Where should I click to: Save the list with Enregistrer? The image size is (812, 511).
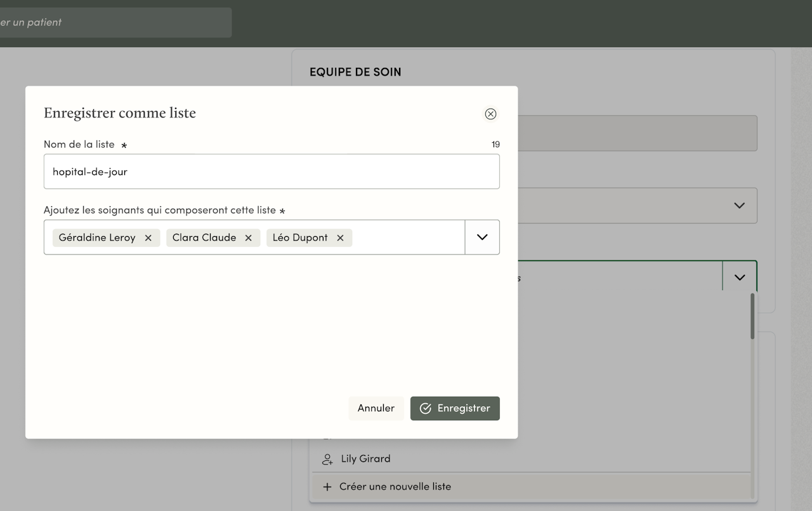455,408
